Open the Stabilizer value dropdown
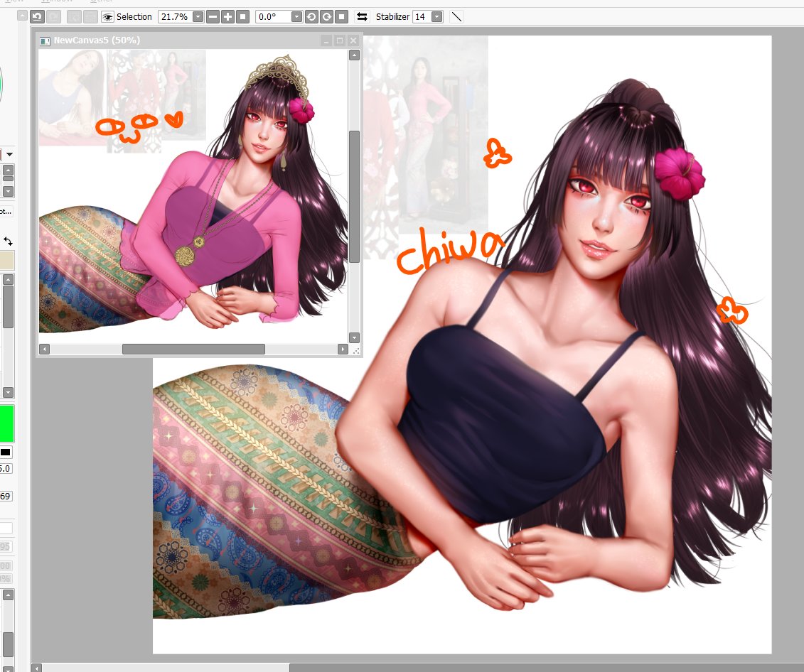Image resolution: width=804 pixels, height=672 pixels. (x=437, y=17)
